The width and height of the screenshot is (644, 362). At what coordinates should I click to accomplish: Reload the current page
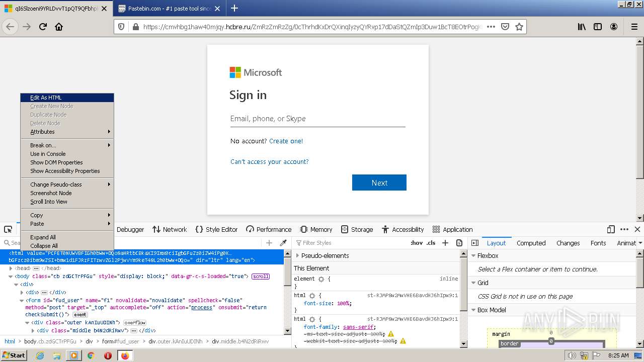[x=43, y=27]
